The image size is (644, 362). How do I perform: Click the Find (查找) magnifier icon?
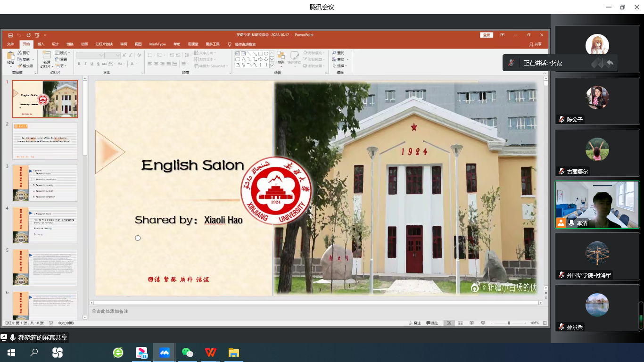pos(334,53)
